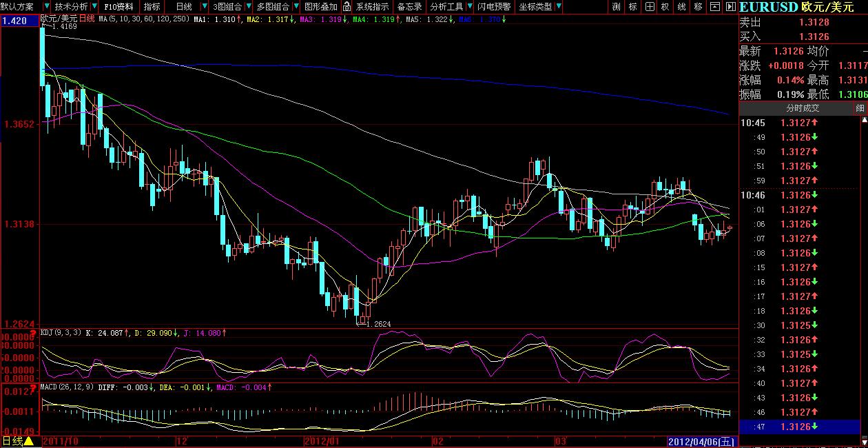Click the 移 move chart icon
The width and height of the screenshot is (868, 448).
(699, 6)
